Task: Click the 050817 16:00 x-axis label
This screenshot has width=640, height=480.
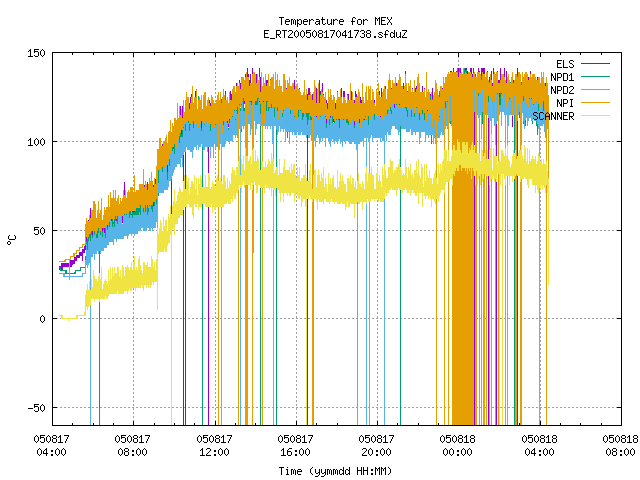Action: tap(296, 446)
